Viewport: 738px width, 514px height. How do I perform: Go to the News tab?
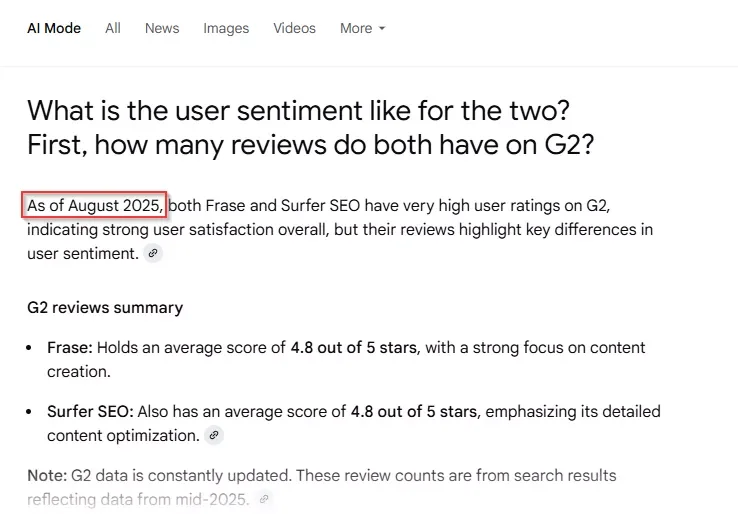point(162,28)
